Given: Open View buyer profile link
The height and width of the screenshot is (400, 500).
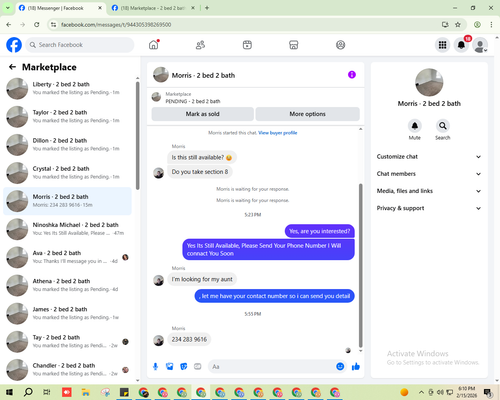Looking at the screenshot, I should [278, 133].
